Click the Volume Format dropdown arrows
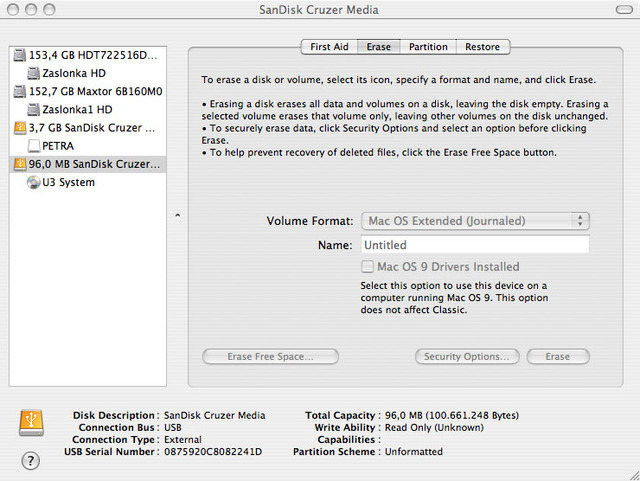Viewport: 640px width, 481px height. tap(580, 221)
